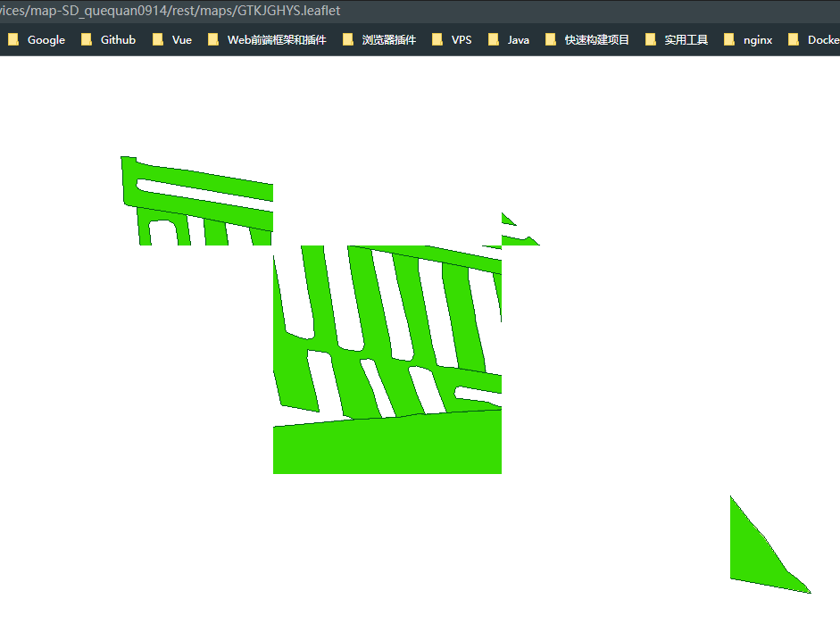Open the Docker bookmarks folder
Image resolution: width=840 pixels, height=624 pixels.
click(x=812, y=39)
